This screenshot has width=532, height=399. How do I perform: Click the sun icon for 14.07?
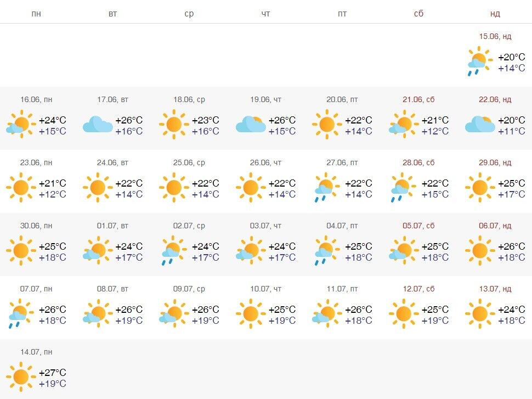coord(21,377)
